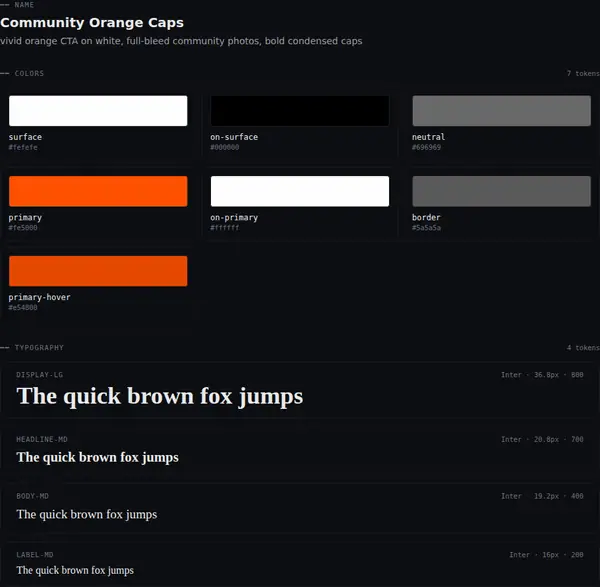This screenshot has width=600, height=587.
Task: Click the display-lg sample sentence
Action: tap(160, 396)
